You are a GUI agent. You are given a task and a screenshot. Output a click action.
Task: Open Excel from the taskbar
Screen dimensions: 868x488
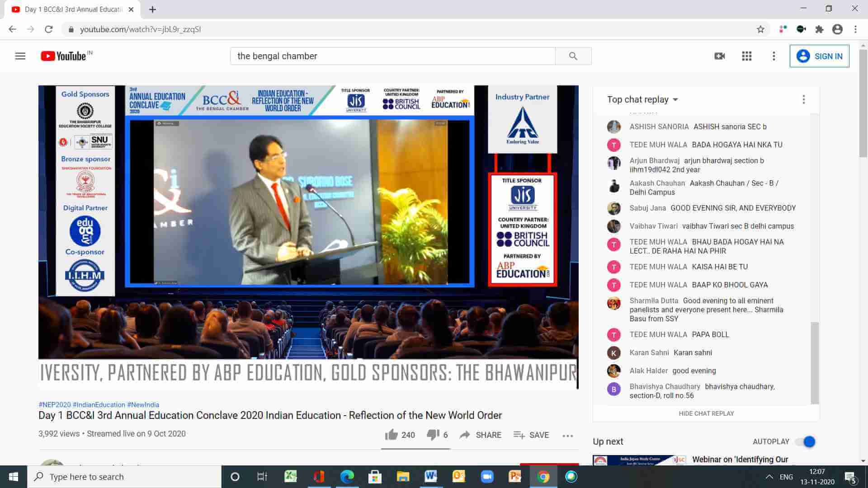[291, 477]
